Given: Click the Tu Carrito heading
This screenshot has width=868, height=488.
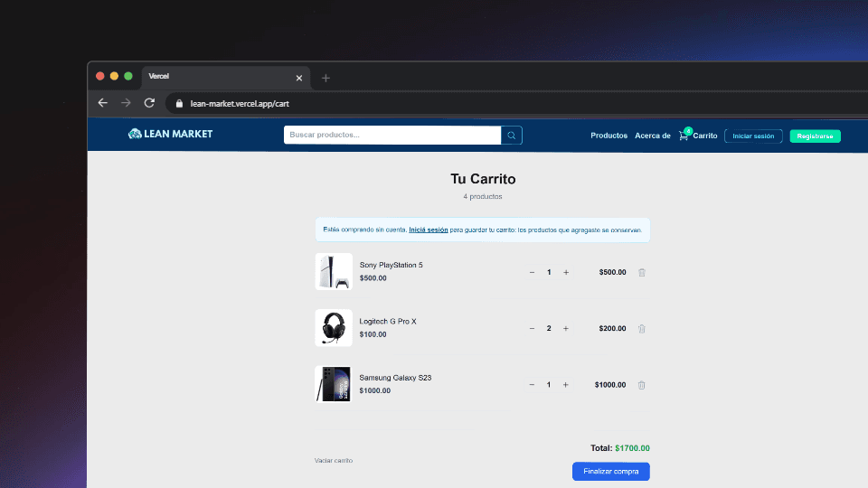Looking at the screenshot, I should 483,179.
